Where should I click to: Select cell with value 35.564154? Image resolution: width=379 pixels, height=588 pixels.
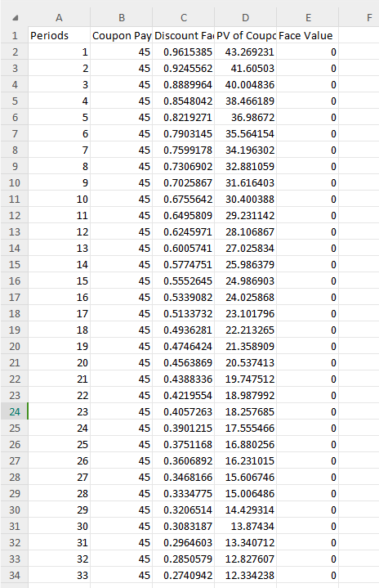click(x=245, y=133)
